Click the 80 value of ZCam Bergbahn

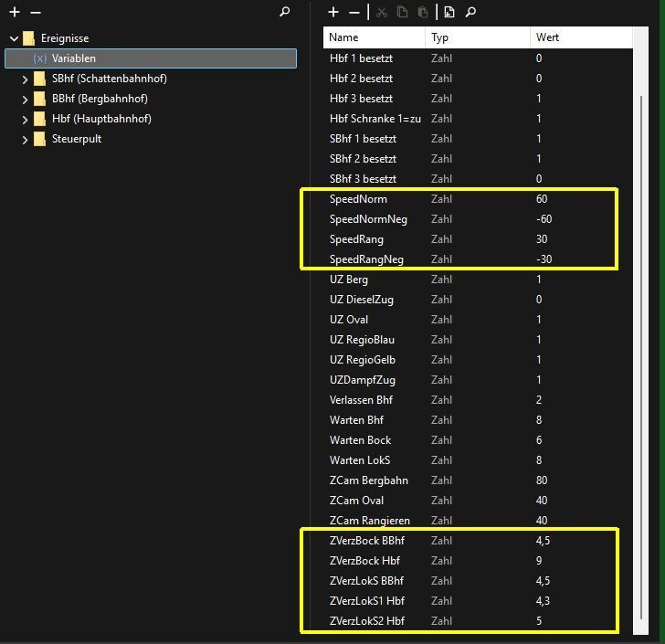pos(542,480)
